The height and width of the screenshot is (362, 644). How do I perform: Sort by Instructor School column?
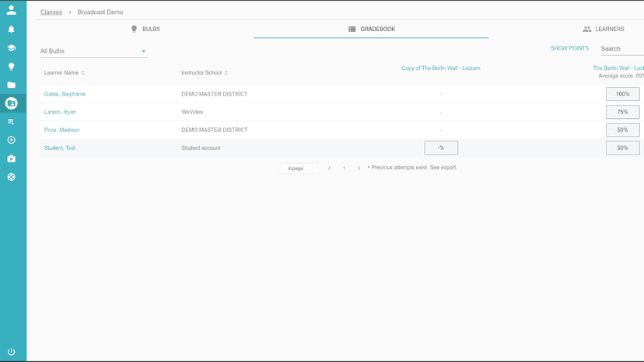click(x=205, y=73)
